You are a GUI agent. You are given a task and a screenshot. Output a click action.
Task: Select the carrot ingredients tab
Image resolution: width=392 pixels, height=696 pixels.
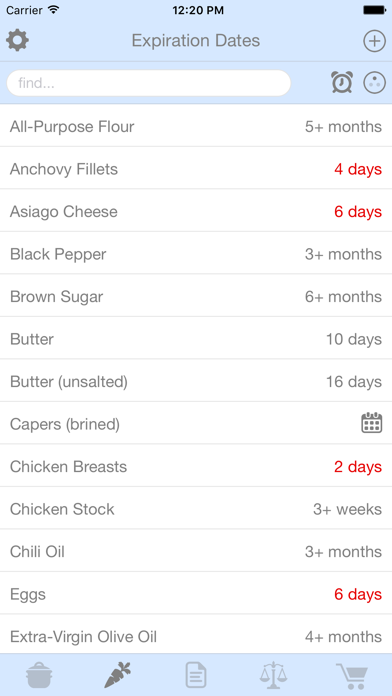pyautogui.click(x=118, y=675)
